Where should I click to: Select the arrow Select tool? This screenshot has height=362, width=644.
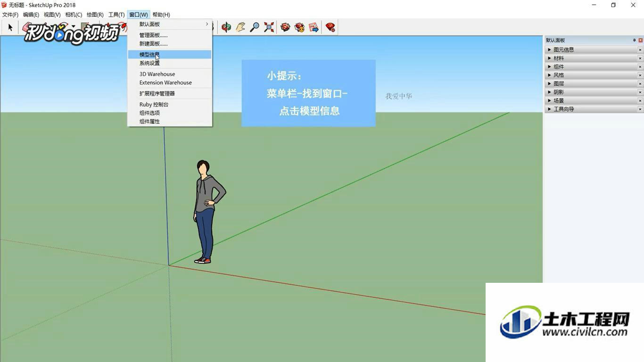(10, 27)
